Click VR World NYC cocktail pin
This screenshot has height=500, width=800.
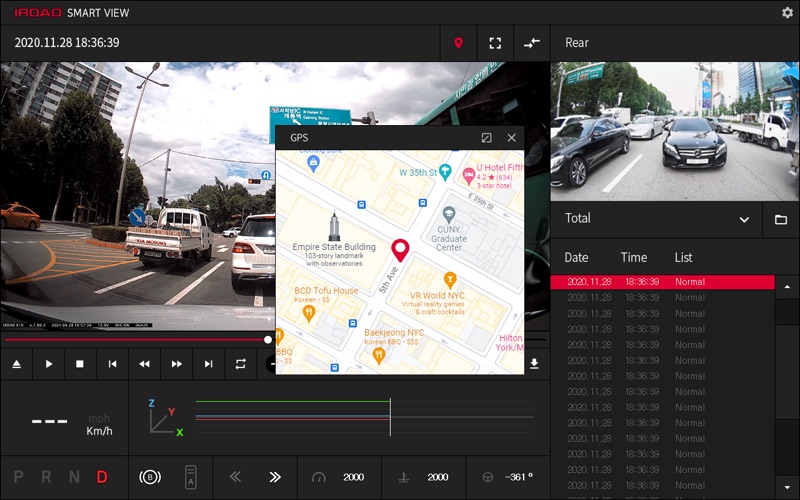[449, 280]
